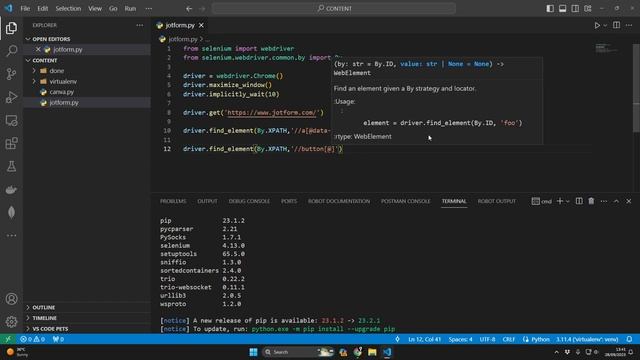Toggle the Secondary Side Bar layout
640x360 pixels.
[x=575, y=9]
